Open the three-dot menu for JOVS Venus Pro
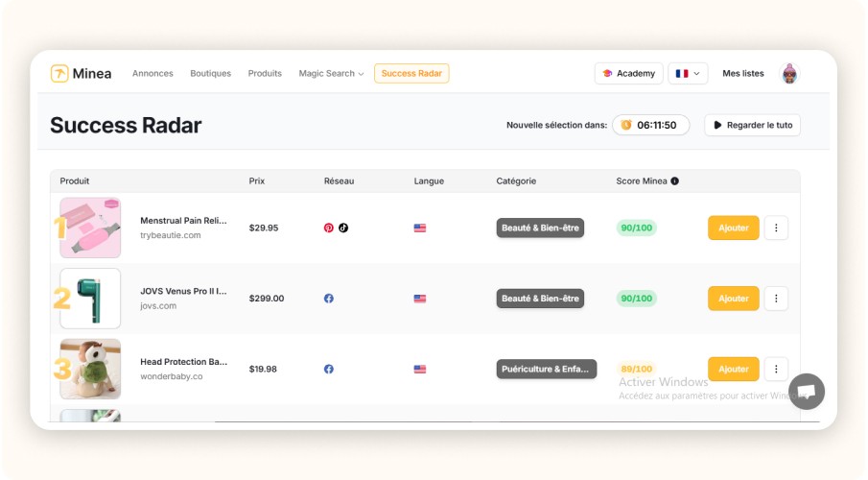 coord(776,299)
